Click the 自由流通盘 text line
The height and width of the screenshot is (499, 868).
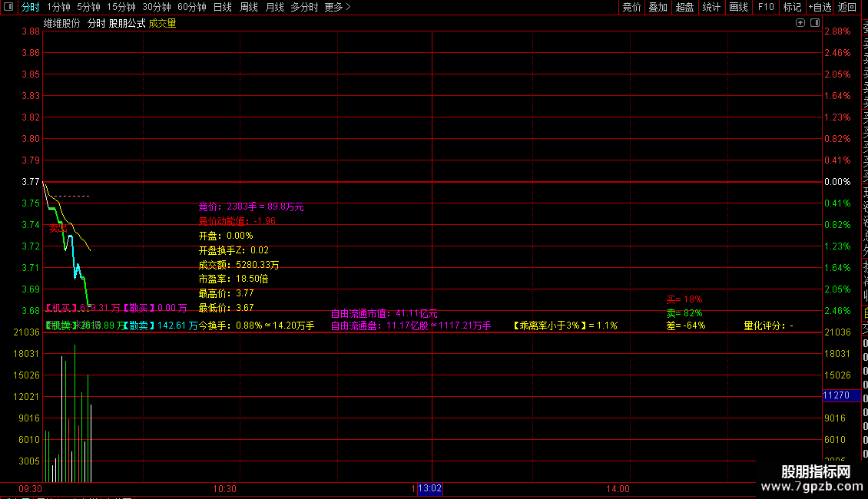[411, 326]
